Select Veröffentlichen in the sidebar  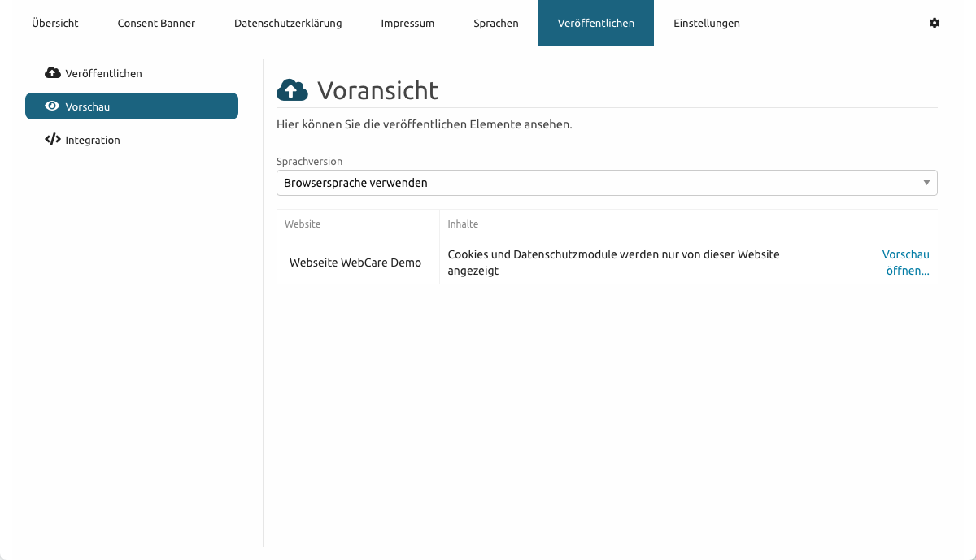point(132,73)
